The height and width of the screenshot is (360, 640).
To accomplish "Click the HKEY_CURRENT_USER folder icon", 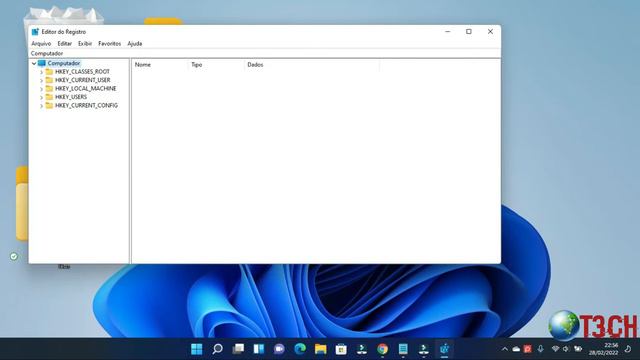I will coord(49,80).
